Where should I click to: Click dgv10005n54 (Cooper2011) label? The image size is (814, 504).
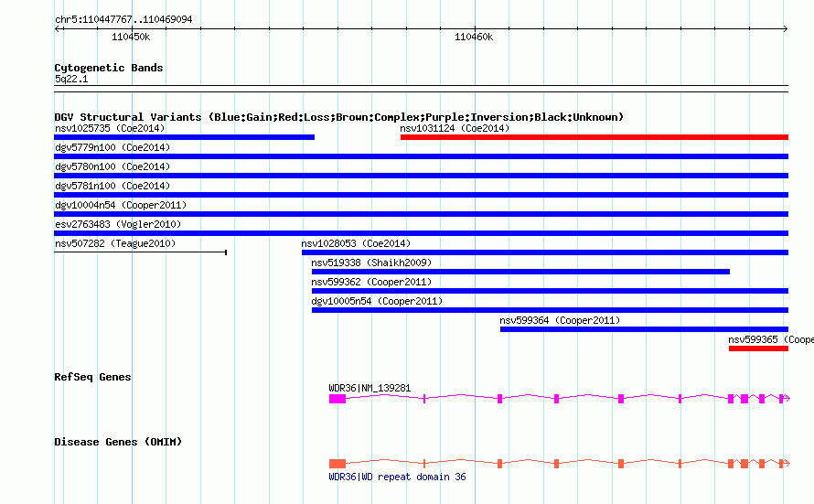(x=377, y=301)
